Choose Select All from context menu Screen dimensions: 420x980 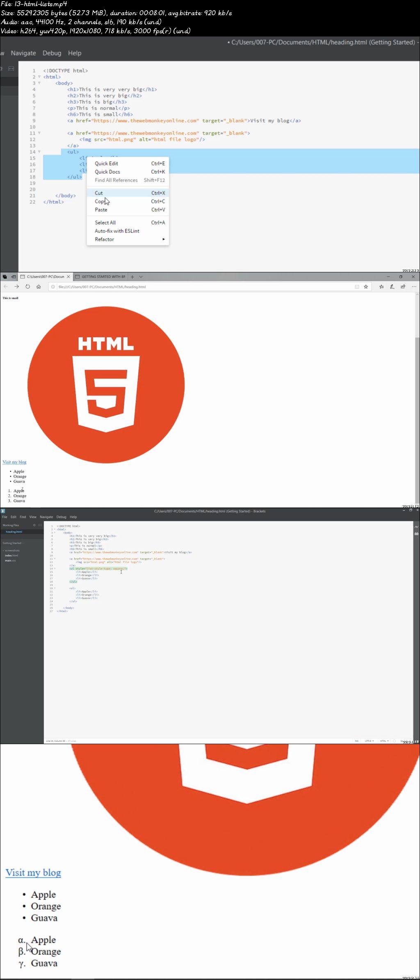(128, 222)
